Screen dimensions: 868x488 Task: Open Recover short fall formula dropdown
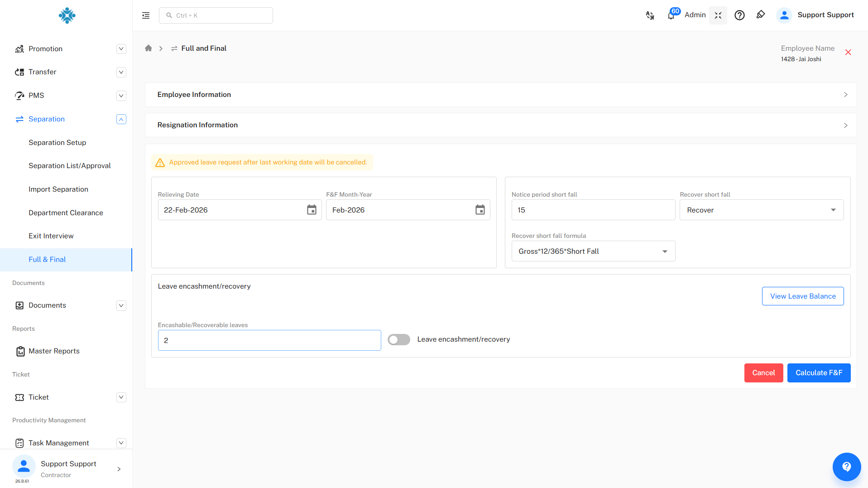[593, 251]
